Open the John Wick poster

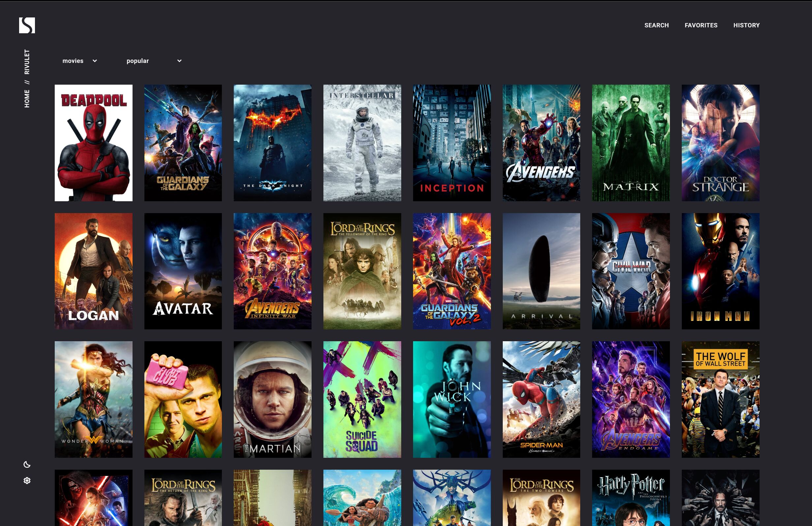click(452, 400)
